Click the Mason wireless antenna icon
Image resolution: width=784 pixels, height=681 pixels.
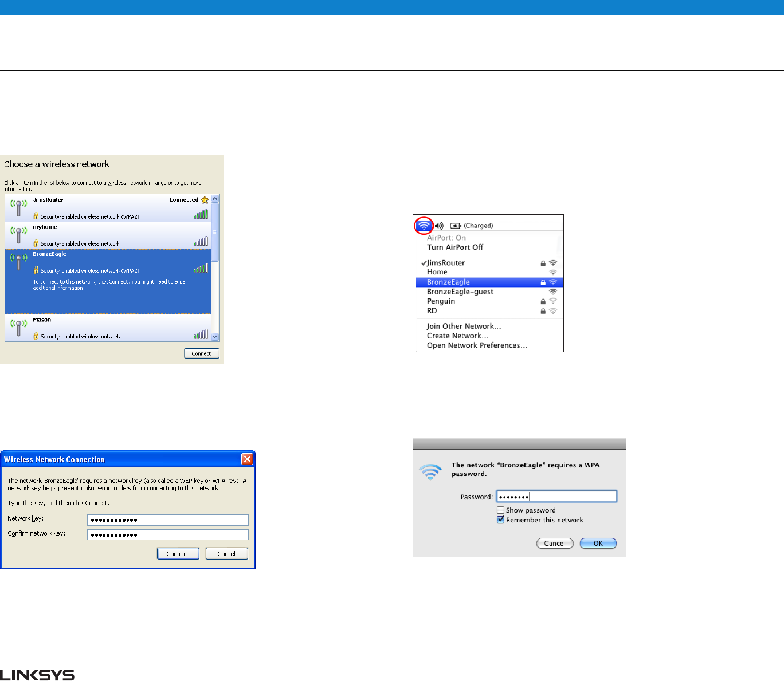tap(18, 327)
